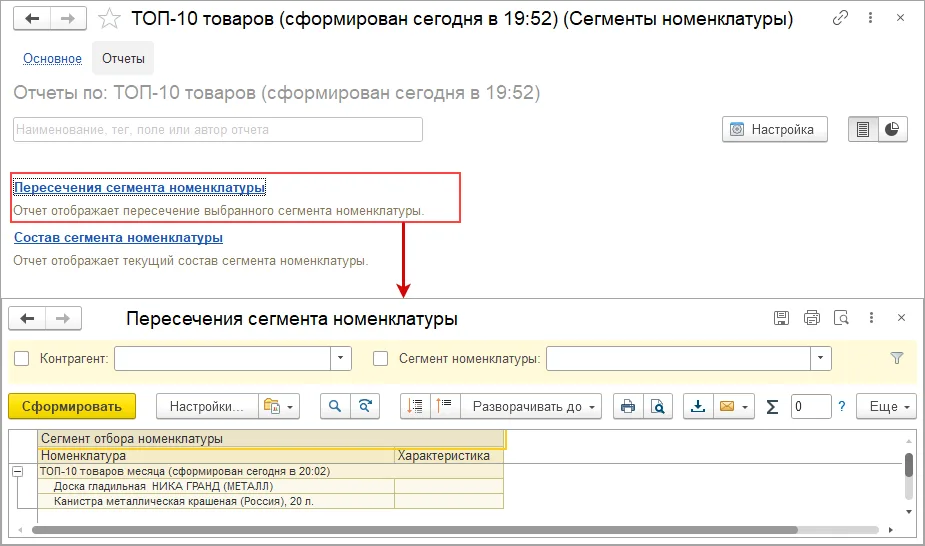Open three-dot menu in report window
925x546 pixels.
(871, 318)
